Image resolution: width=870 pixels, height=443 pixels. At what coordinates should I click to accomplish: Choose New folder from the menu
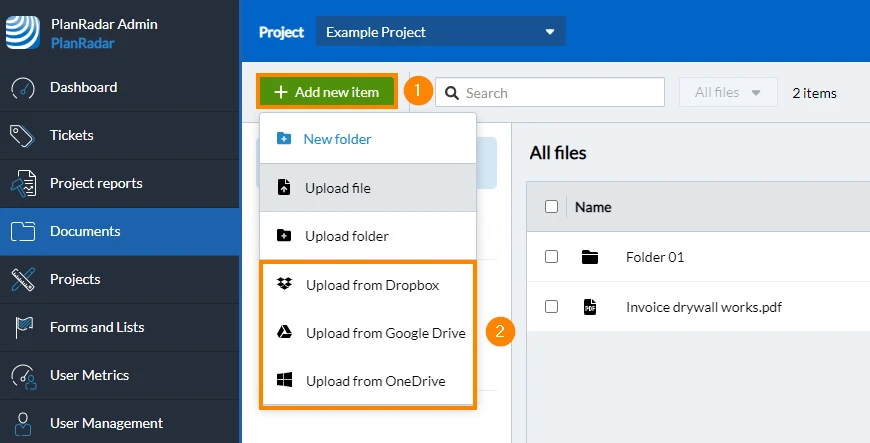[x=368, y=139]
